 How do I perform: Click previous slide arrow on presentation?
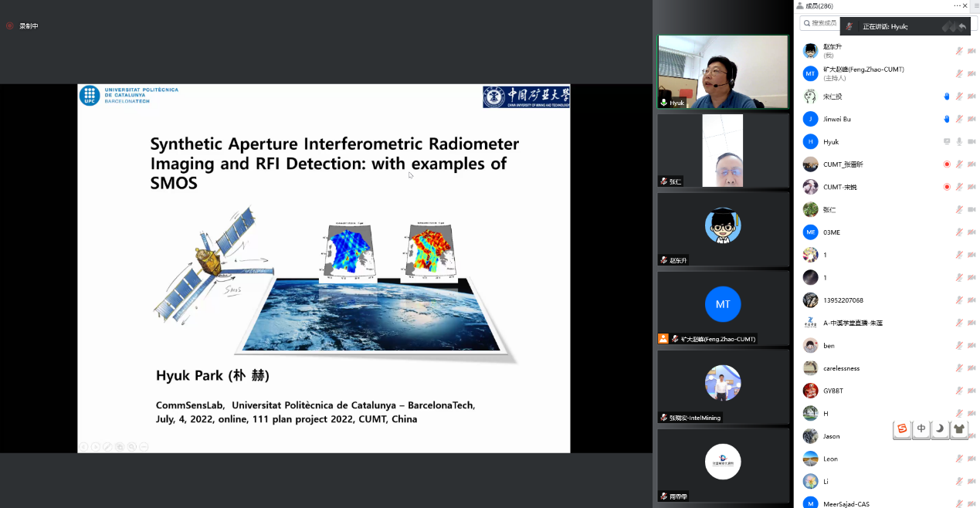(x=83, y=446)
